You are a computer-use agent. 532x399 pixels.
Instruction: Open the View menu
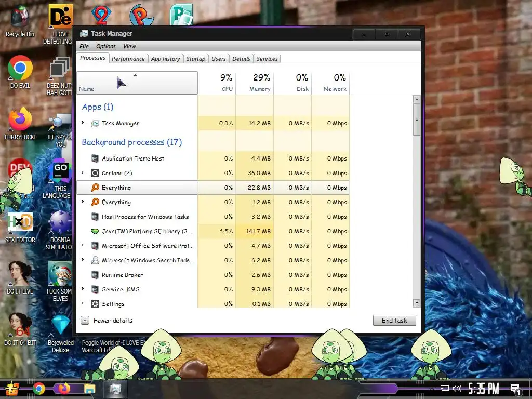pos(129,46)
